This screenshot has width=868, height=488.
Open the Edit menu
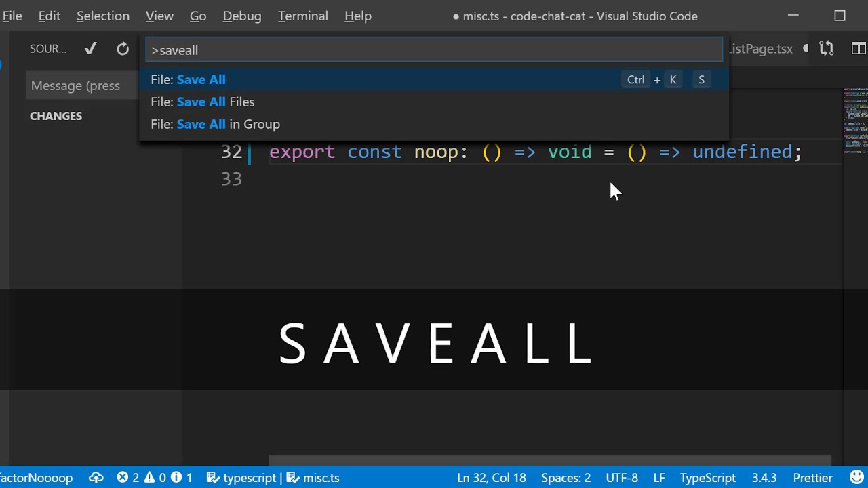[x=50, y=16]
